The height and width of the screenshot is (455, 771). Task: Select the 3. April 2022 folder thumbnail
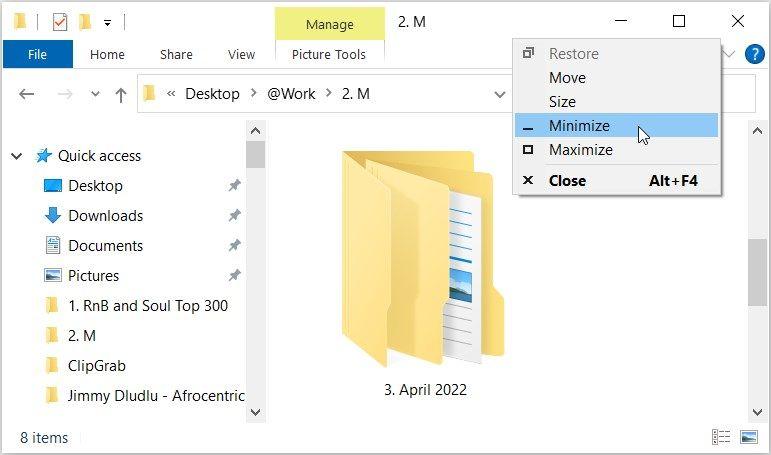[423, 259]
